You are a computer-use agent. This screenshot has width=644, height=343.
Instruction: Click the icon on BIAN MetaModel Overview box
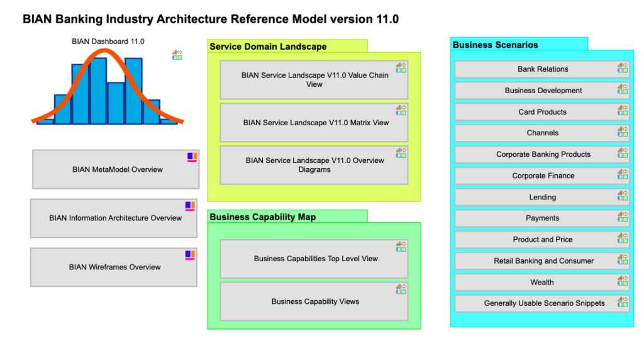click(192, 157)
